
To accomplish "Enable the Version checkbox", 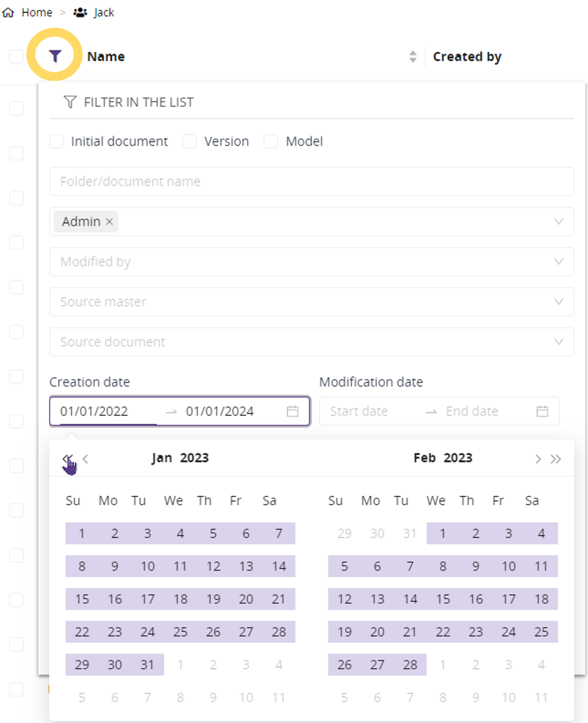I will click(x=190, y=141).
